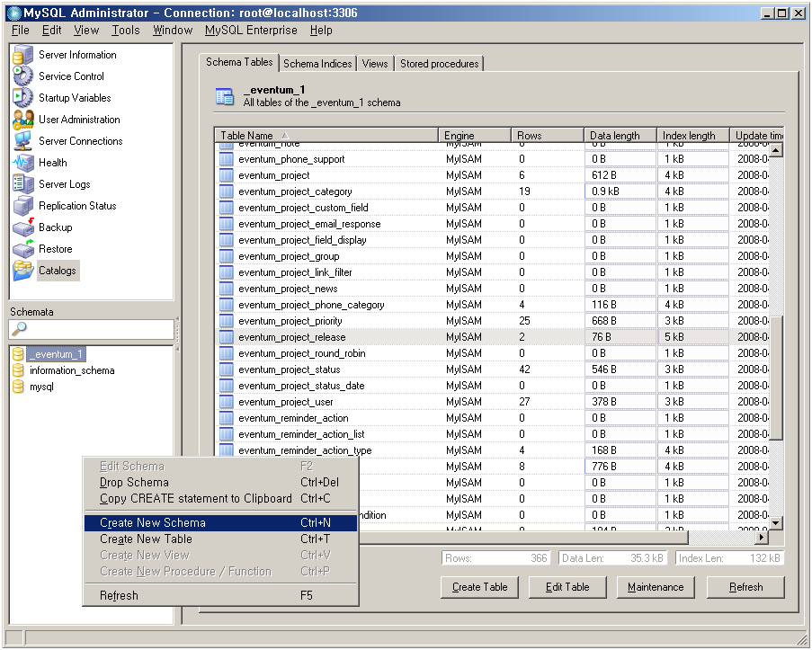Click the eventum_project_status table icon
The image size is (812, 650).
click(226, 370)
